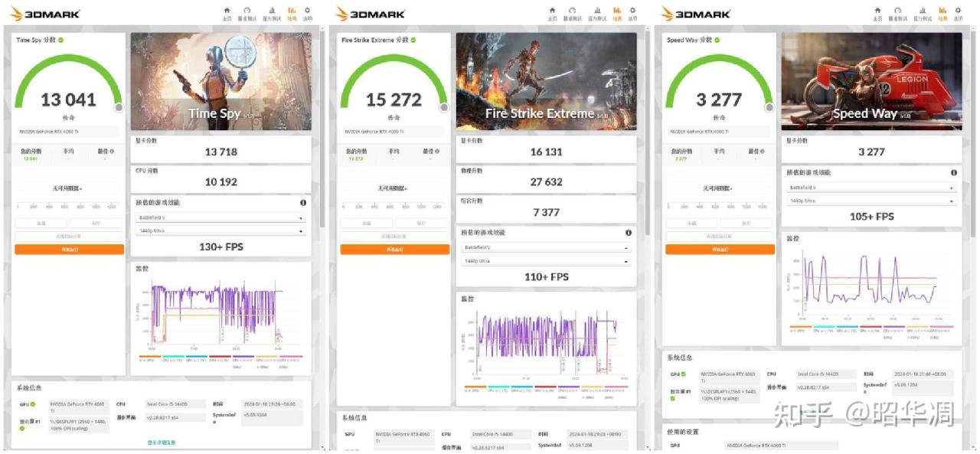
Task: Go to Home in the Fire Strike Extreme window
Action: pyautogui.click(x=552, y=13)
